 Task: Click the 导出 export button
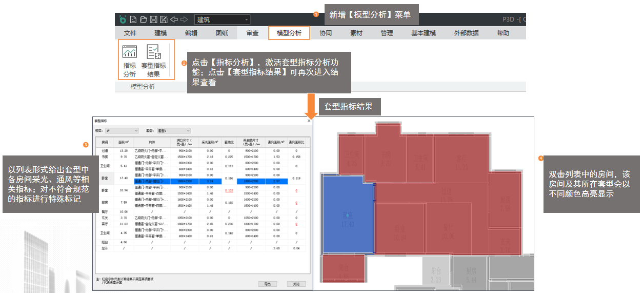(267, 284)
